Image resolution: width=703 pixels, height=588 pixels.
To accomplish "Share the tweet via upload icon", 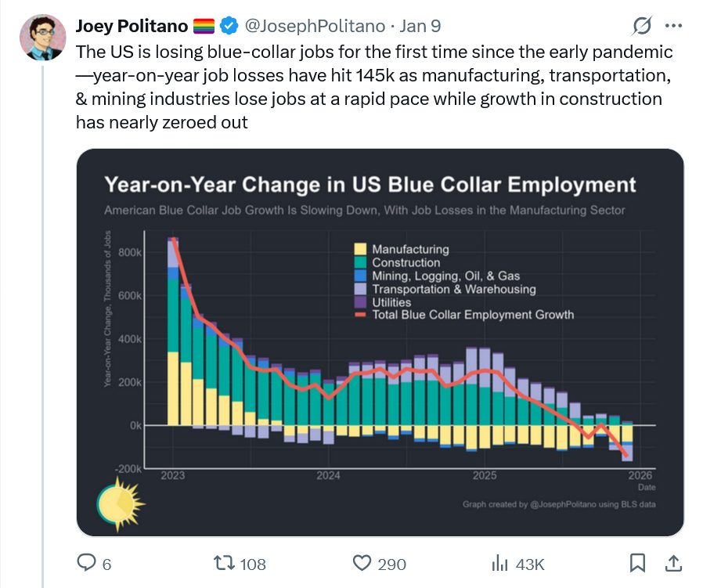I will coord(672,563).
